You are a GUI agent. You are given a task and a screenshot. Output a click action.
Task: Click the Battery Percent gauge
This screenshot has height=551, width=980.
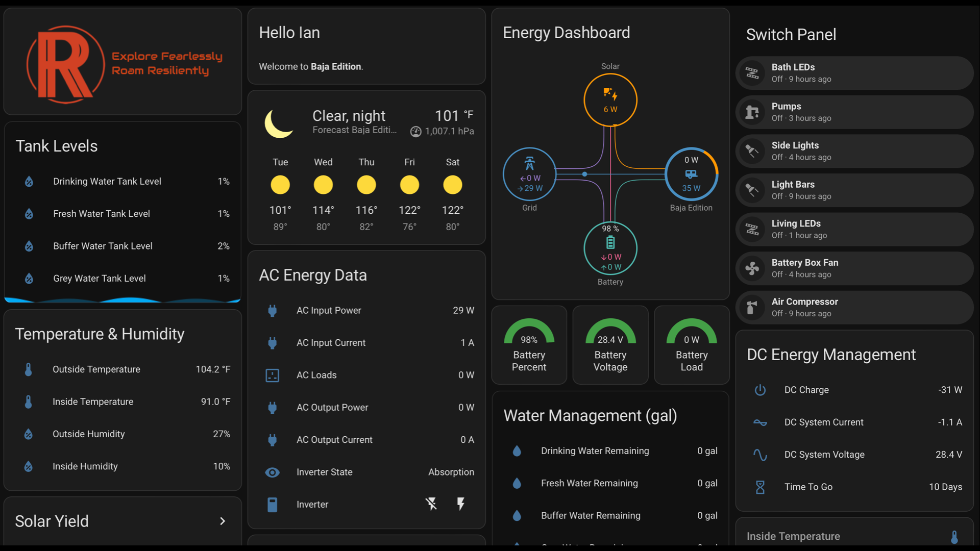(x=529, y=344)
